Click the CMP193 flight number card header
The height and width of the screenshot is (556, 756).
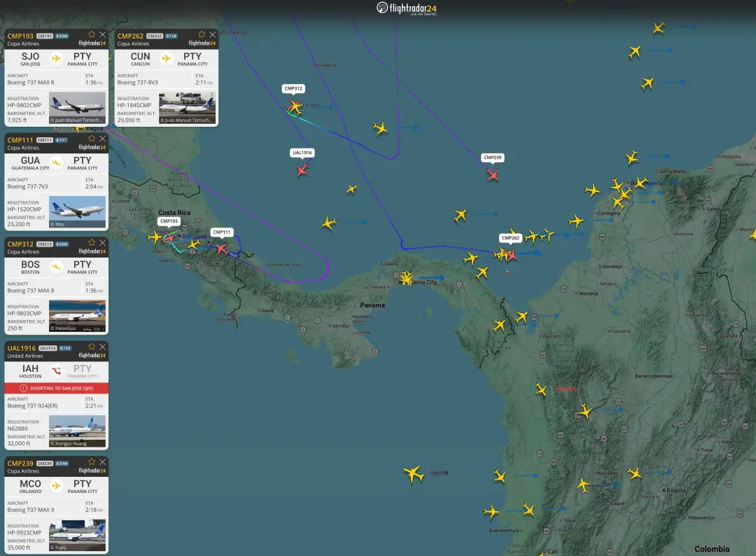tap(20, 36)
